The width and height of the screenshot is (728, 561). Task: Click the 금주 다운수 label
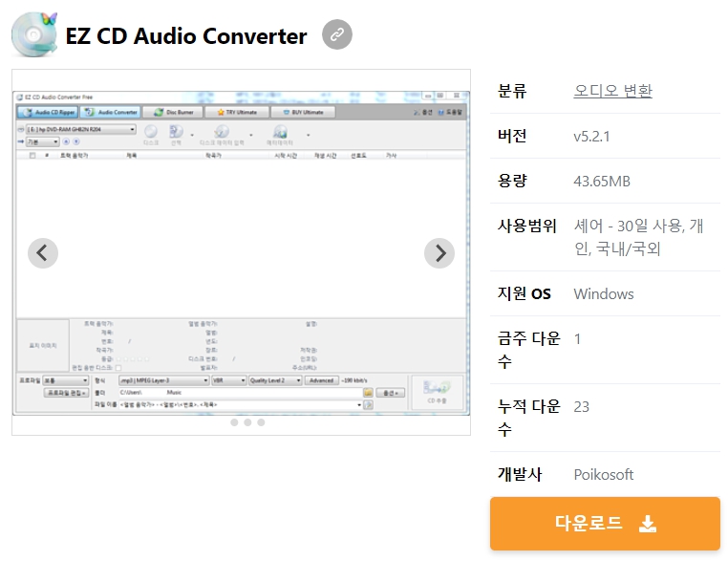(x=529, y=350)
